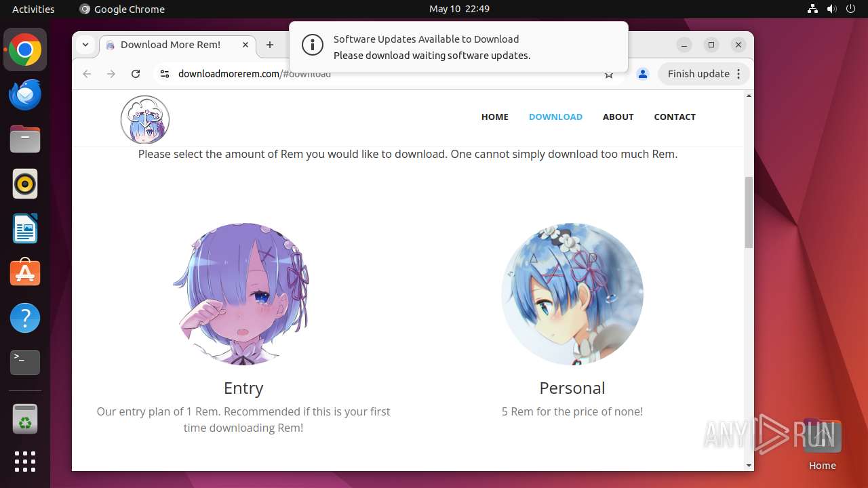868x488 pixels.
Task: Open Ubuntu Software store in dock
Action: coord(25,273)
